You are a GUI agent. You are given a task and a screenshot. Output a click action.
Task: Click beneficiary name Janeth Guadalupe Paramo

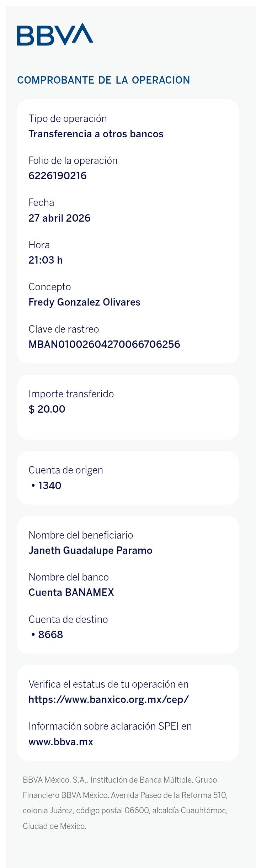click(90, 550)
